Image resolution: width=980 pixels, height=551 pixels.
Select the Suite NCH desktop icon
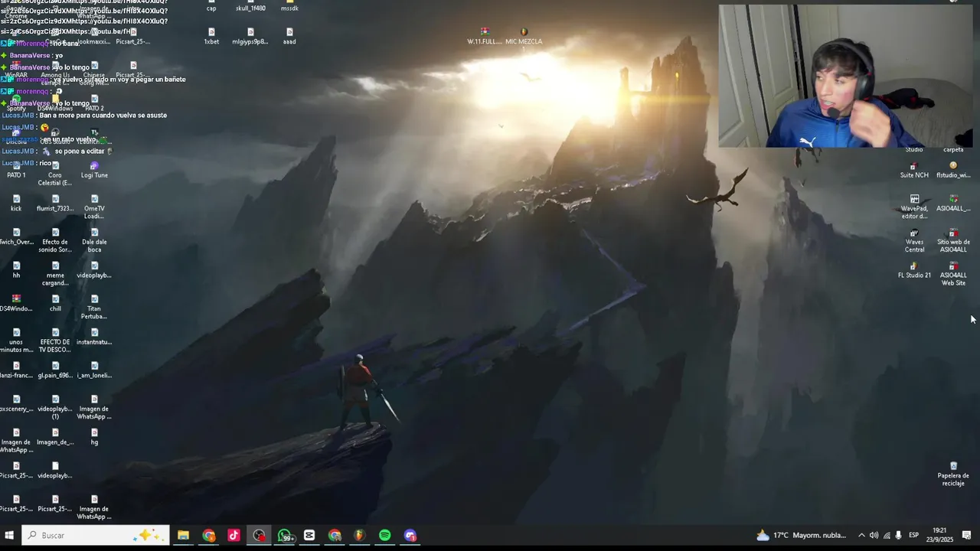(914, 170)
